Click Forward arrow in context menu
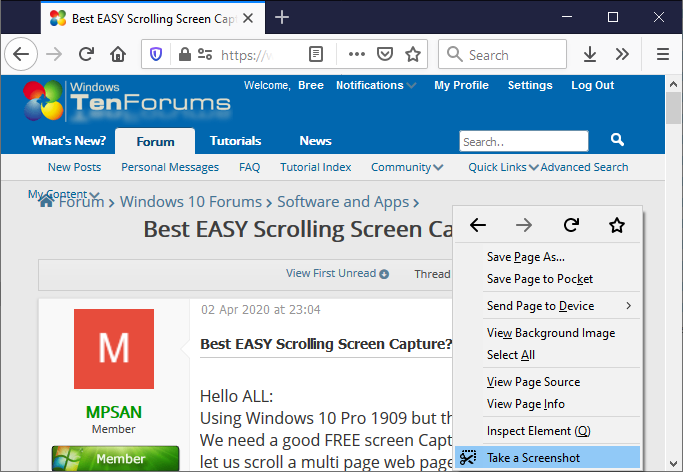683x472 pixels. [x=524, y=225]
